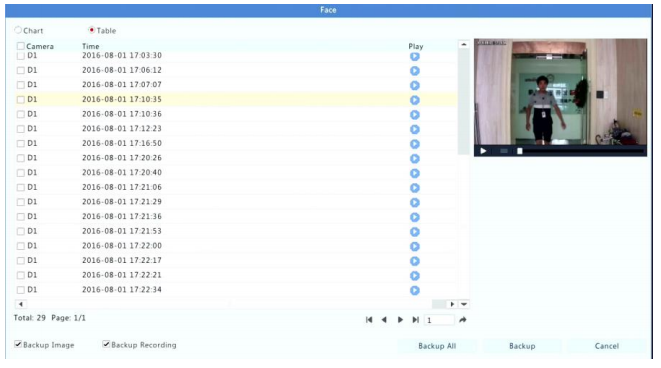Click the horizontal scroll left arrow
The height and width of the screenshot is (368, 661).
pos(21,304)
